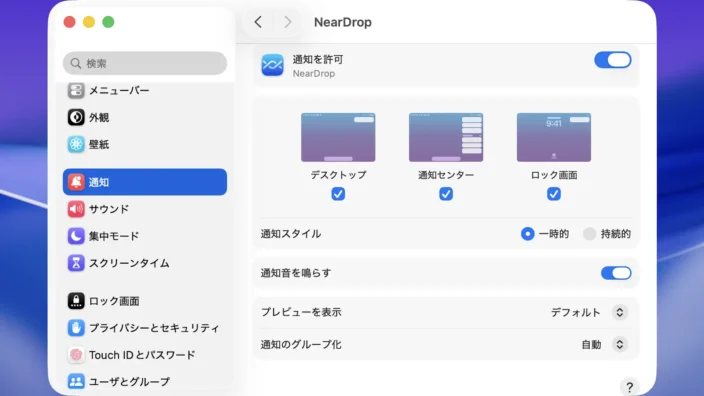
Task: Click the プライバシーとセキュリティ hand icon
Action: pyautogui.click(x=76, y=328)
